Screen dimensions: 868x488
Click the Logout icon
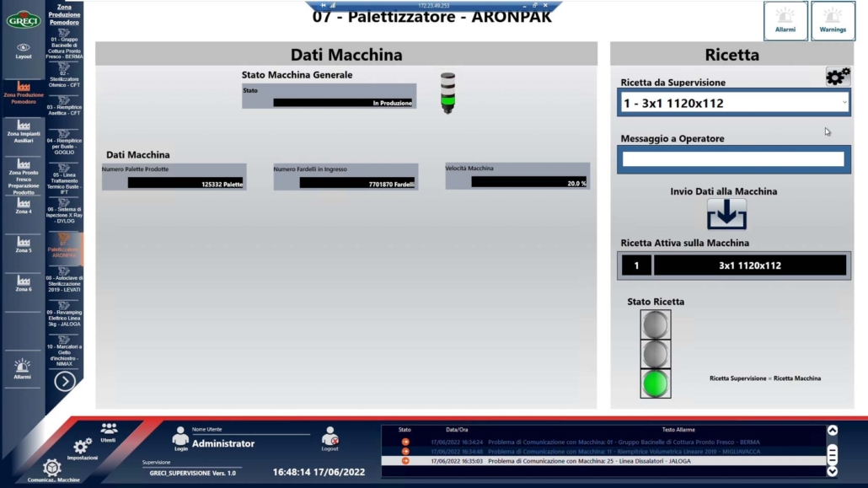[330, 438]
